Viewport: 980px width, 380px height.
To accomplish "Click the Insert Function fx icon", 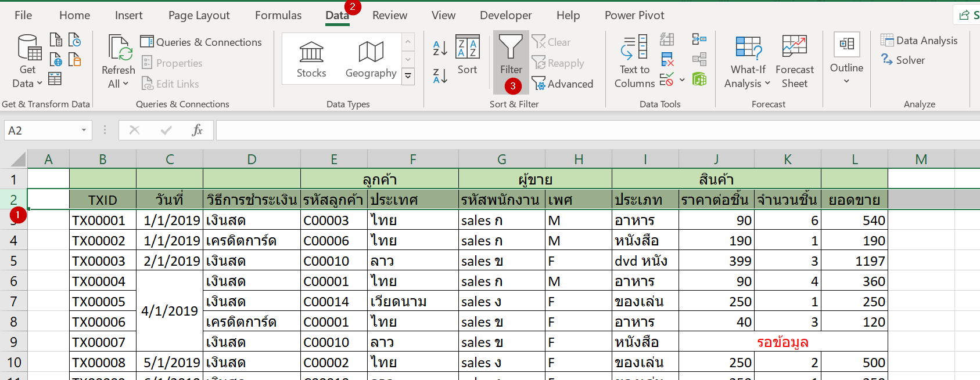I will pyautogui.click(x=197, y=130).
